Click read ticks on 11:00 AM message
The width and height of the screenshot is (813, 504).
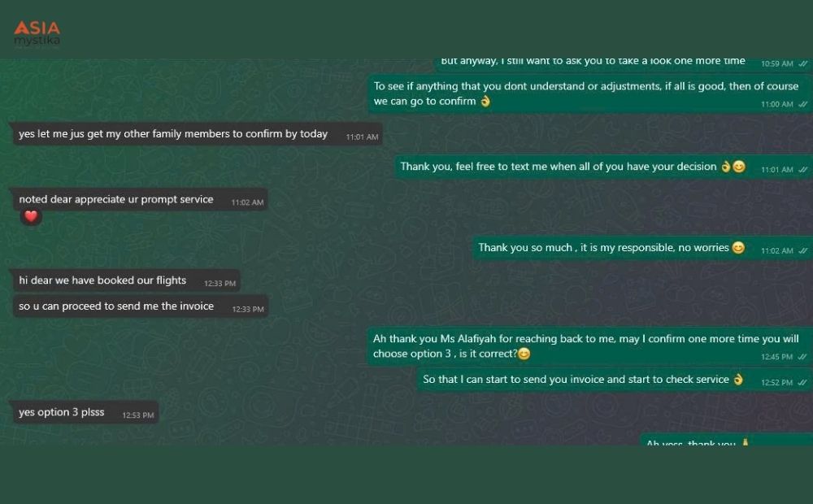(x=803, y=104)
